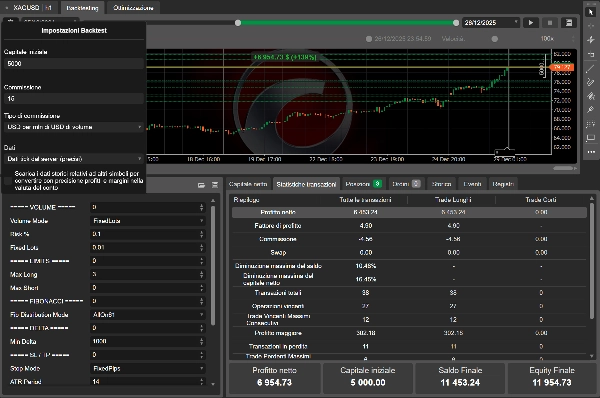Select the crosshair tool

(x=591, y=26)
